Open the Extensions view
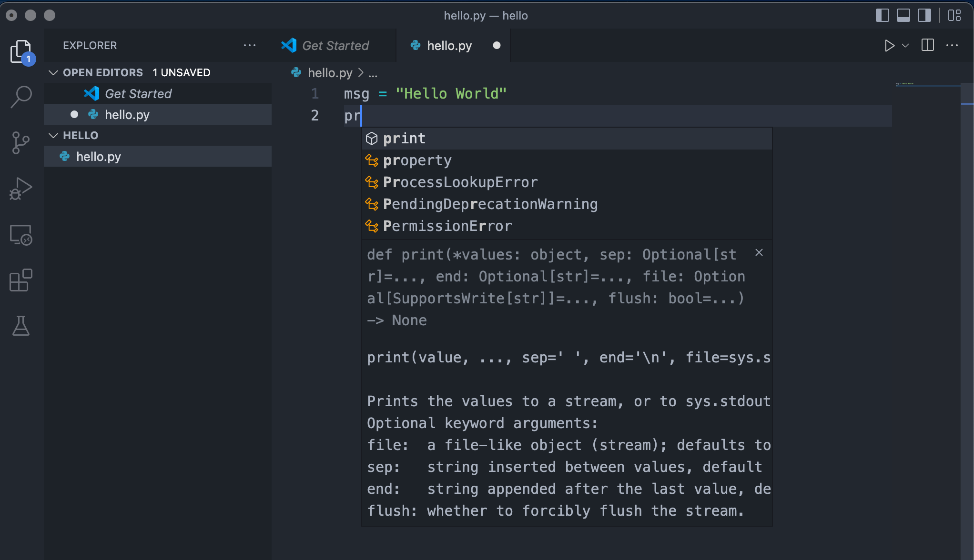 tap(21, 280)
